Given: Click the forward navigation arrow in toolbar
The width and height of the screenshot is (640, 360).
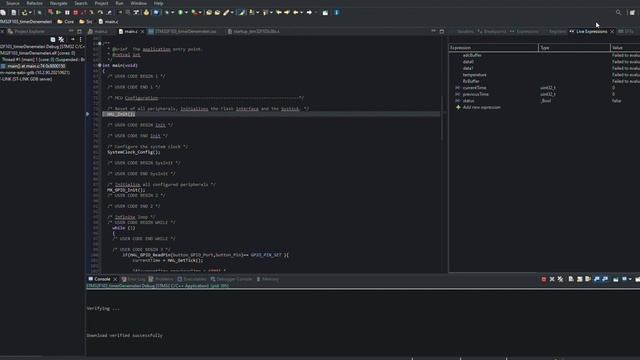Looking at the screenshot, I should click(x=309, y=13).
